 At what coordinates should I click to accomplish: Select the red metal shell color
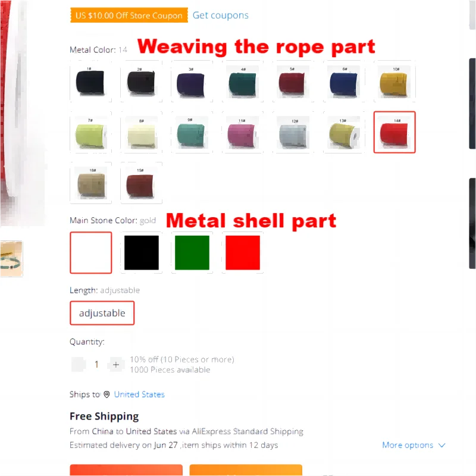(x=243, y=252)
